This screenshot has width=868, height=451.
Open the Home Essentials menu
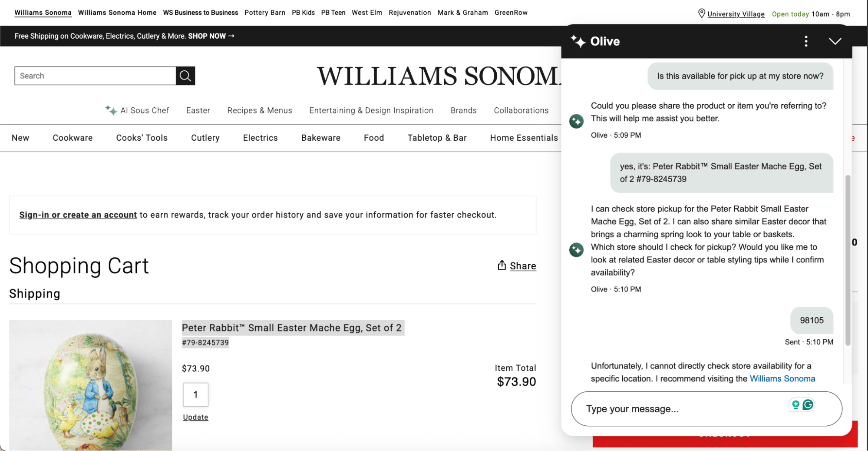click(x=524, y=138)
